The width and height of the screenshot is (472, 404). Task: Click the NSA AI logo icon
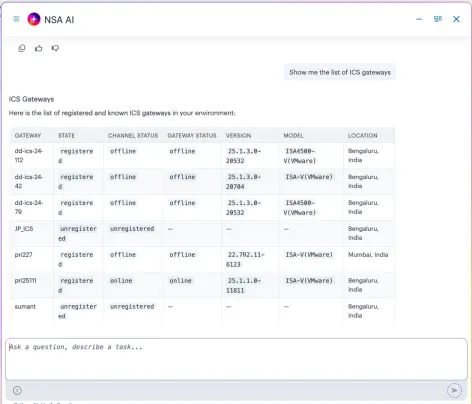tap(34, 19)
